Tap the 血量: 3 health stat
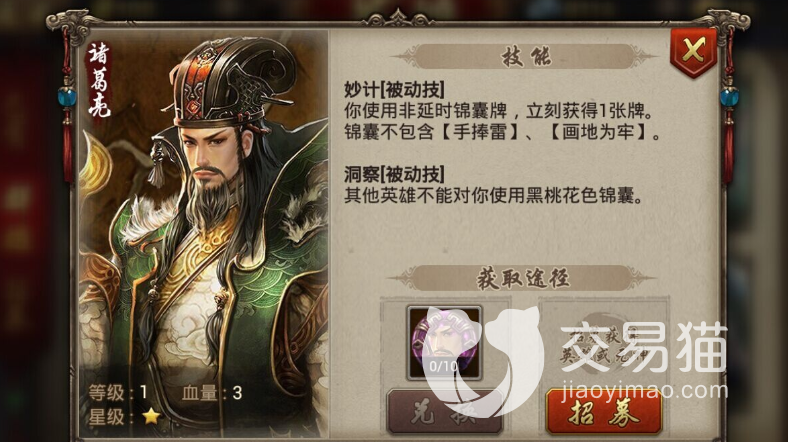Screen dimensions: 788x442 click(212, 393)
